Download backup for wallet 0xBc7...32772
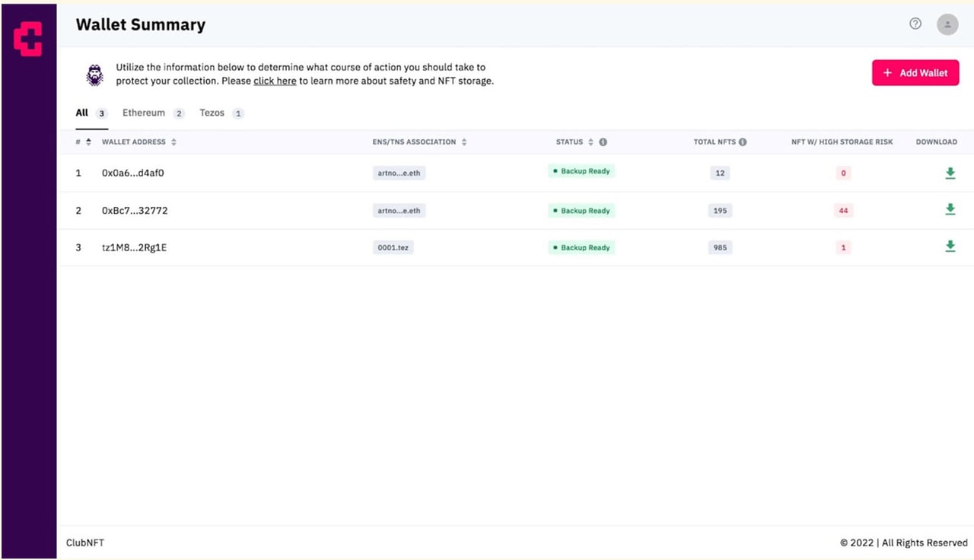 950,209
